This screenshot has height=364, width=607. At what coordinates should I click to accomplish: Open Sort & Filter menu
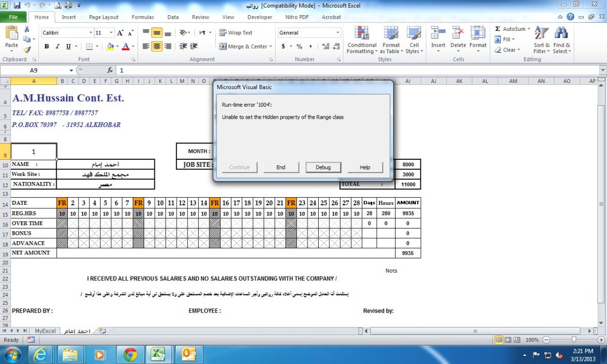[x=542, y=40]
